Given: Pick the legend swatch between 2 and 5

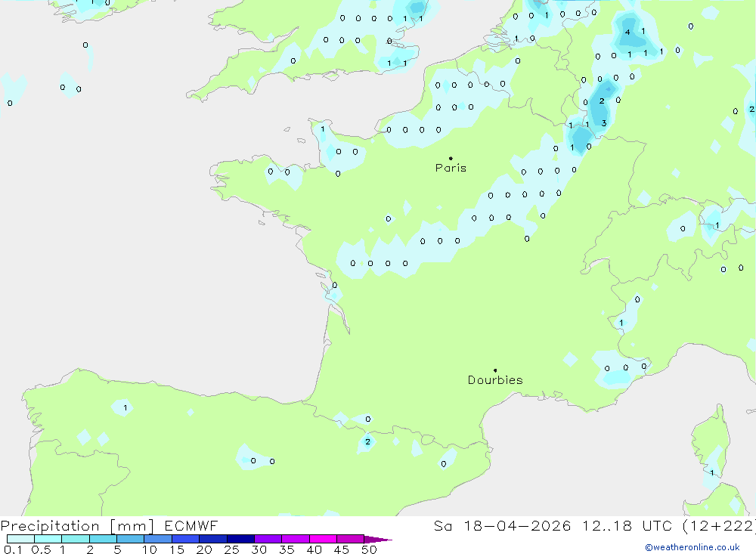Looking at the screenshot, I should (103, 539).
